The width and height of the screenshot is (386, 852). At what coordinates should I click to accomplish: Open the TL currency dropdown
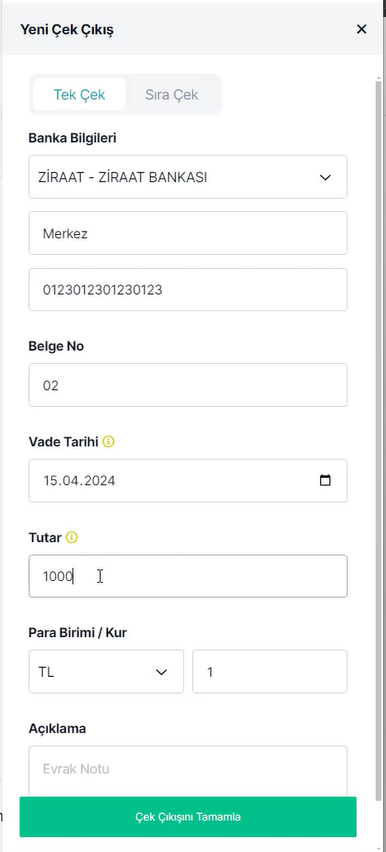[x=106, y=672]
